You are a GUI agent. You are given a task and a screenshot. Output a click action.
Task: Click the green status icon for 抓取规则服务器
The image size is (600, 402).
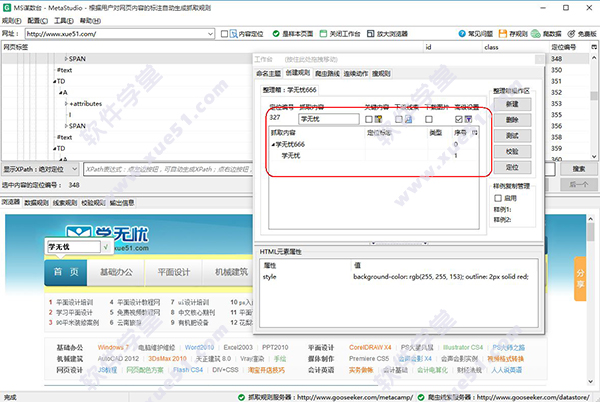(241, 397)
